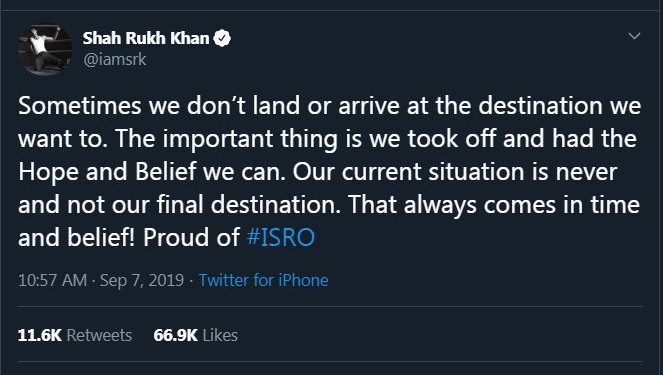View the 66.9K likes count

175,335
